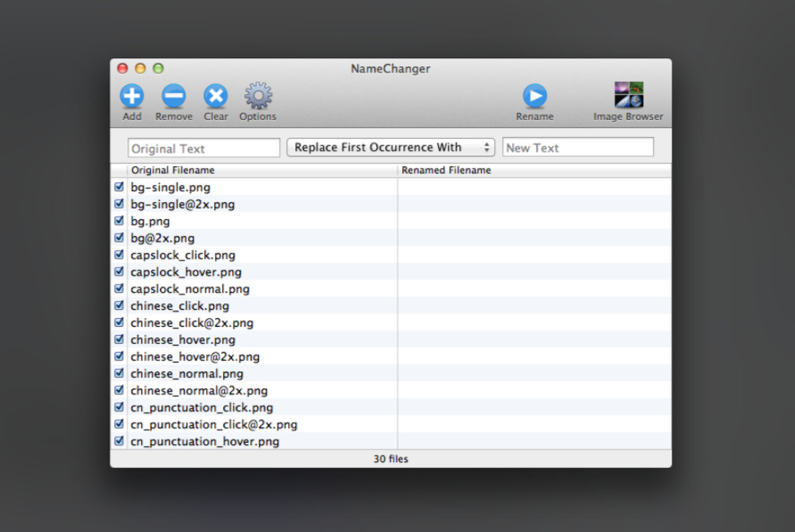Click the New Text input field
795x532 pixels.
(x=578, y=148)
